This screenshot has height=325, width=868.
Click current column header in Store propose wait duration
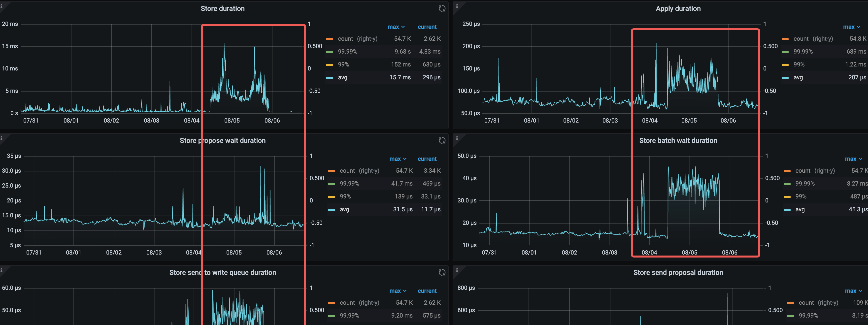(427, 159)
